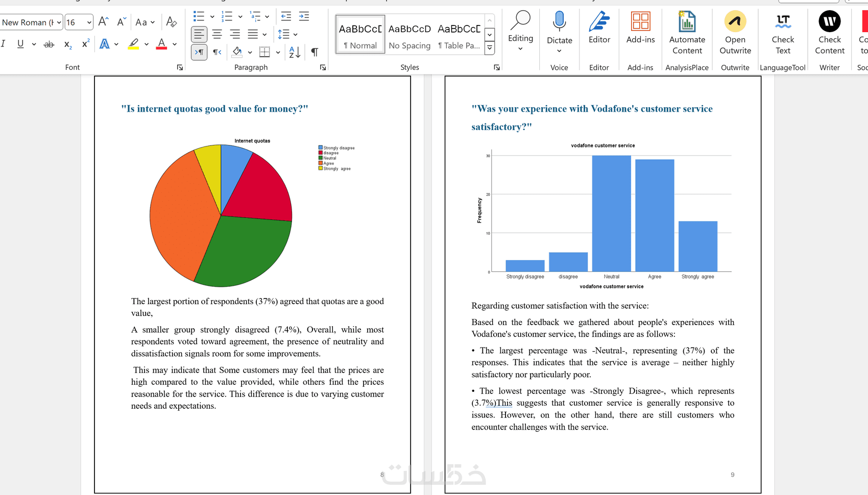Click heading "Is internet quotas good value for money?"

tap(214, 109)
